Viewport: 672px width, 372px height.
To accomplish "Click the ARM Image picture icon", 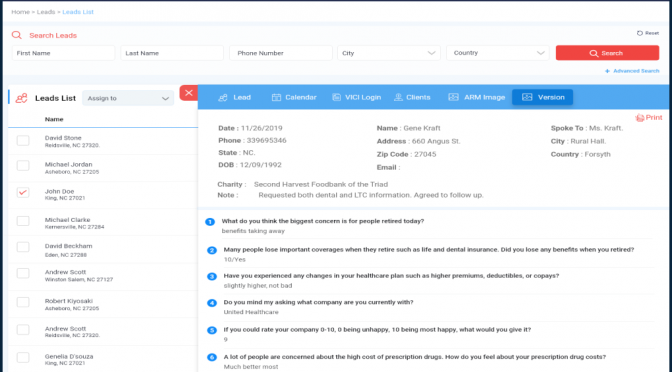I will (453, 97).
